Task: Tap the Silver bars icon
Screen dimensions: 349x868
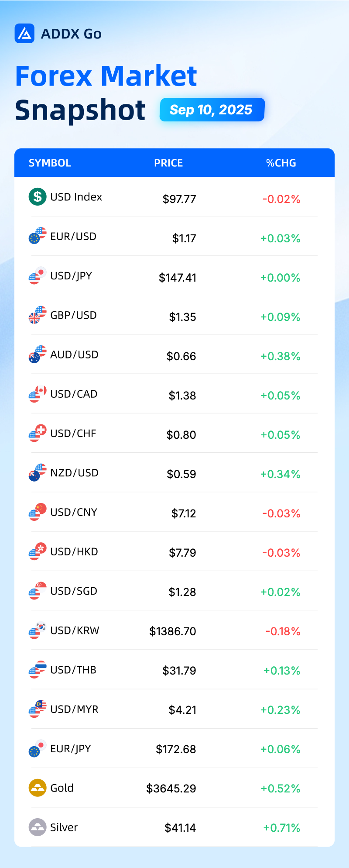Action: click(38, 827)
